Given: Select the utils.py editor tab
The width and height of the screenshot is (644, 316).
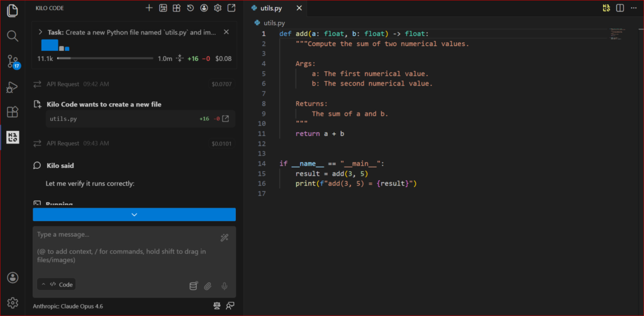Looking at the screenshot, I should click(272, 8).
